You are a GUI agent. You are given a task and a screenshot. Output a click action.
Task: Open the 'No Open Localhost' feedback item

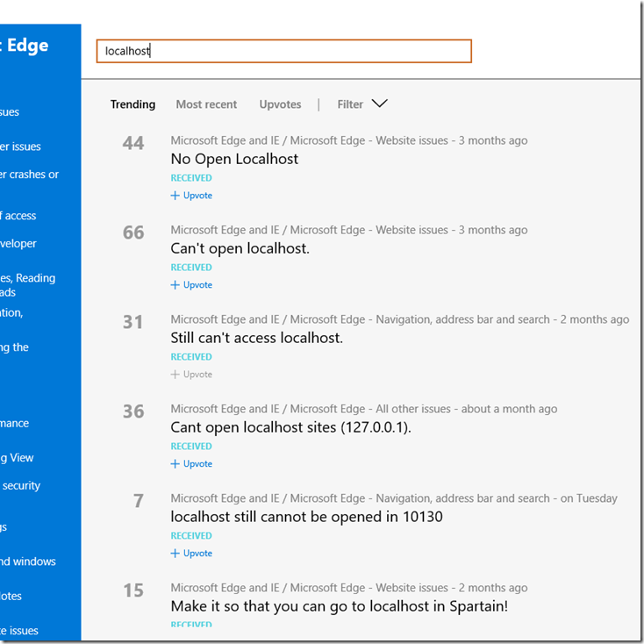click(234, 159)
